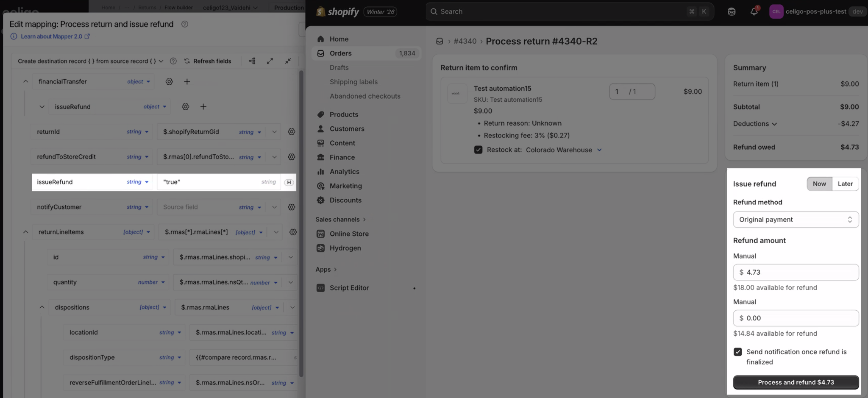
Task: Open settings gear for refundToStoreCredit mapping
Action: click(x=292, y=157)
